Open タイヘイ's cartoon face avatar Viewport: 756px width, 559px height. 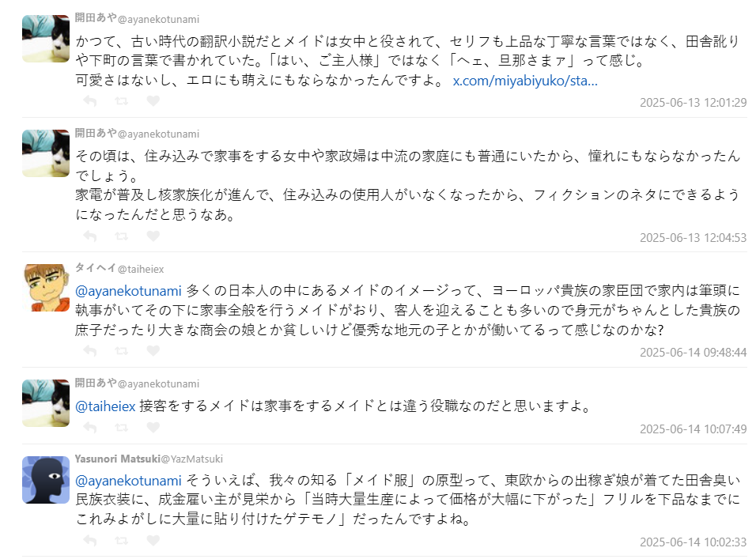pyautogui.click(x=46, y=288)
